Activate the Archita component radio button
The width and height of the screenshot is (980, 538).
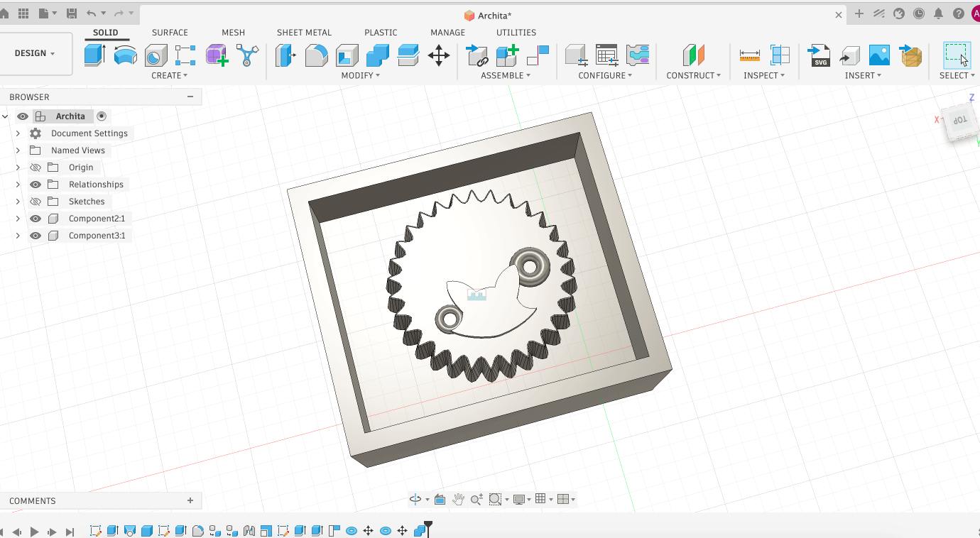click(x=102, y=116)
